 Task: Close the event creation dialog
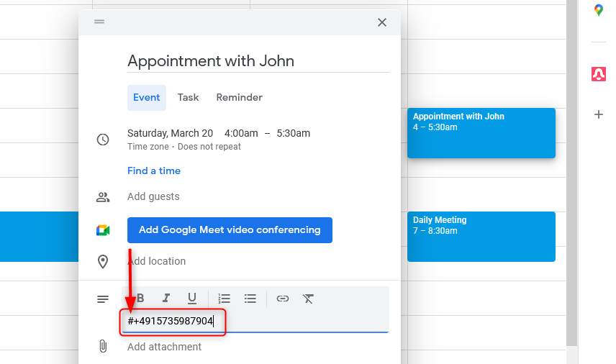[382, 22]
